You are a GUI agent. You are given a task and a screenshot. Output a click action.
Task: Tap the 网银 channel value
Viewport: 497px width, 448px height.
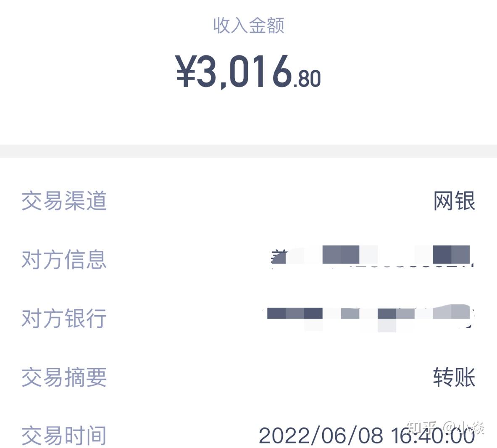click(454, 201)
